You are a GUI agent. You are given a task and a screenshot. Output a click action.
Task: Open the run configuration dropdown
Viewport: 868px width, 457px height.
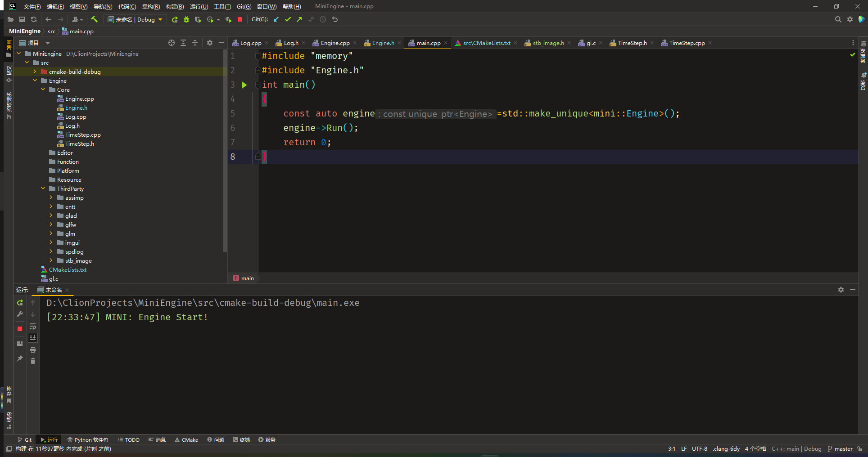[x=136, y=19]
